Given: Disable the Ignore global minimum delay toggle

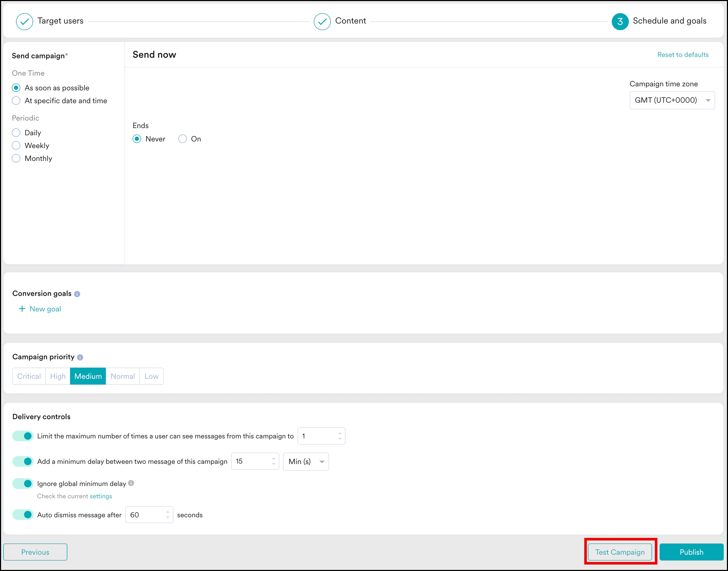Looking at the screenshot, I should point(23,483).
